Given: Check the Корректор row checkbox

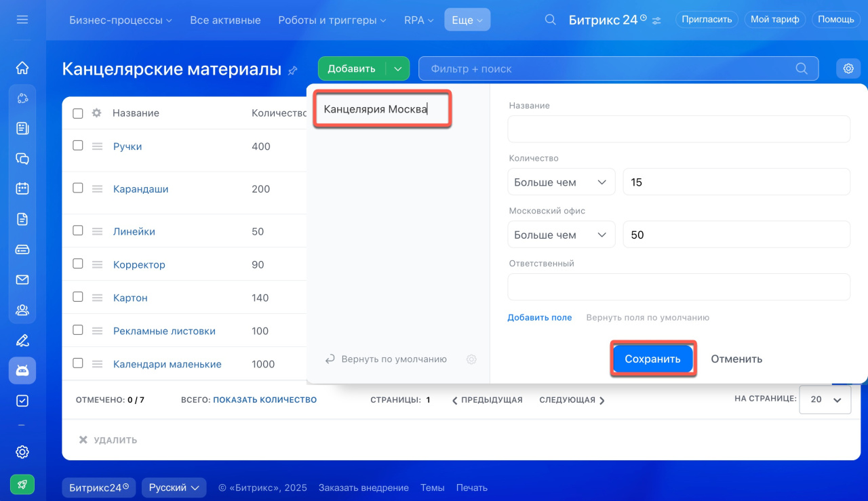Looking at the screenshot, I should [x=77, y=264].
